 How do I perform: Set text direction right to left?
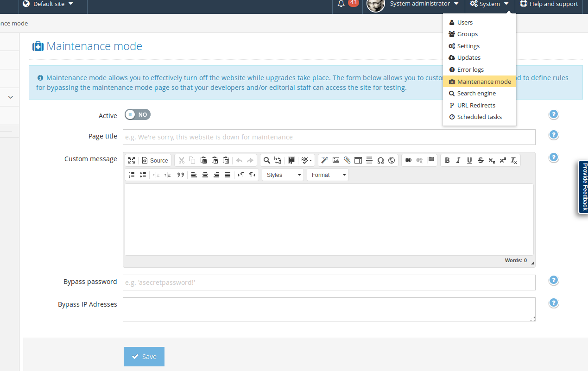click(252, 175)
